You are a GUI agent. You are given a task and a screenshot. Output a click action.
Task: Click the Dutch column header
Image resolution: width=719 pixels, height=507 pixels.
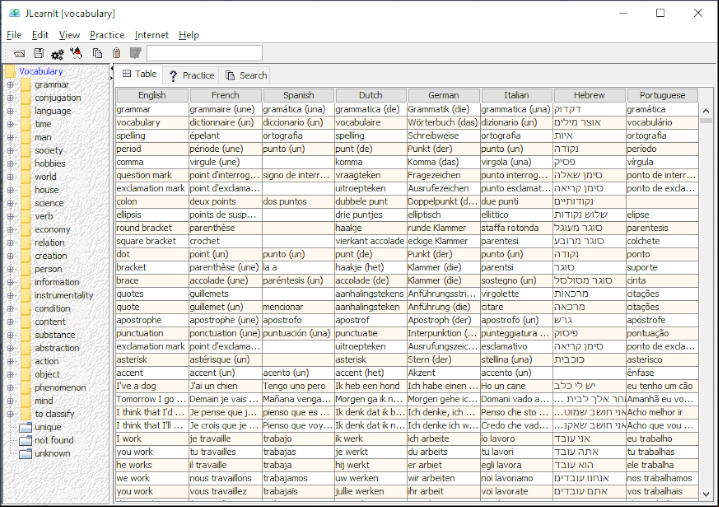click(371, 95)
